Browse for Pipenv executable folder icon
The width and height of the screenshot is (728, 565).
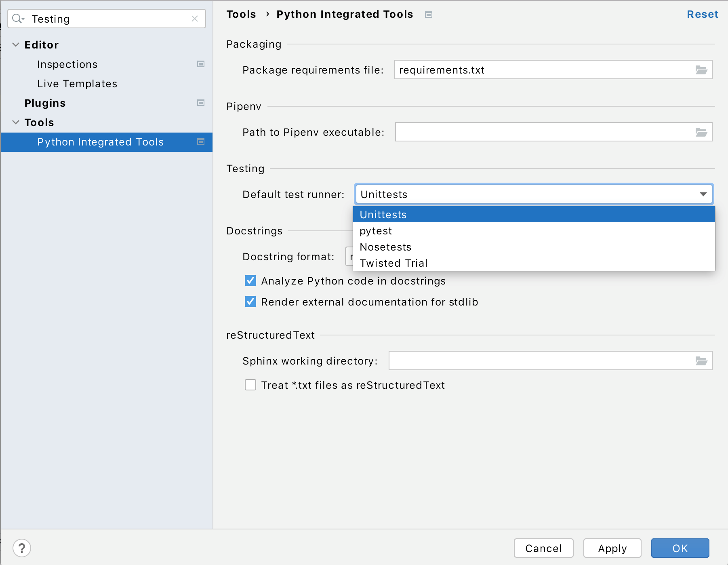click(x=701, y=132)
